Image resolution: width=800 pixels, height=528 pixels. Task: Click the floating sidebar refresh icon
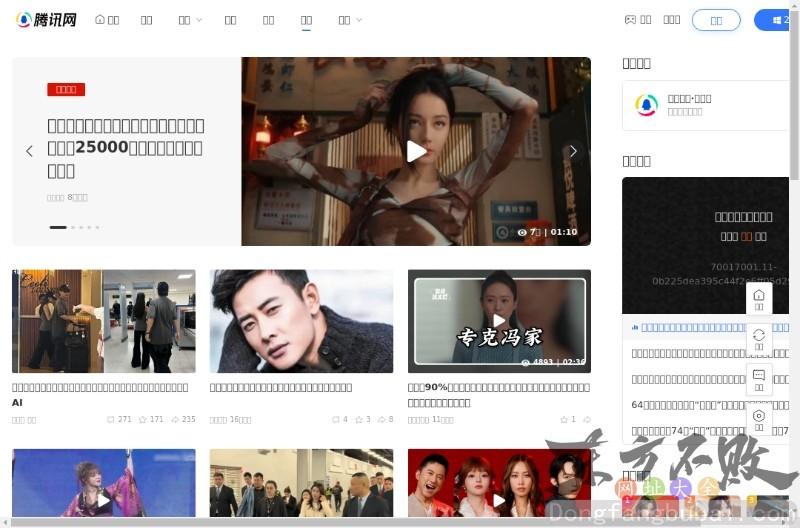759,336
